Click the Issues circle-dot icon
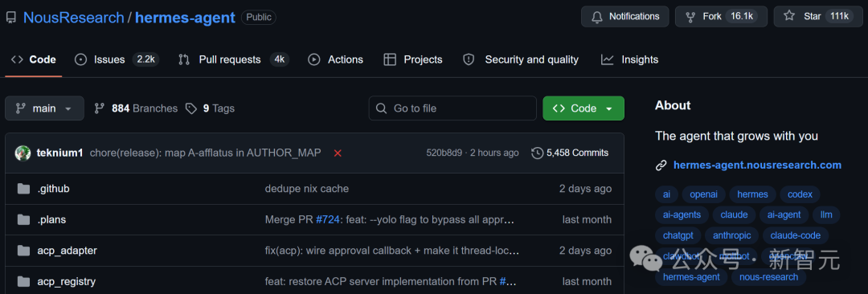This screenshot has height=294, width=868. click(81, 59)
